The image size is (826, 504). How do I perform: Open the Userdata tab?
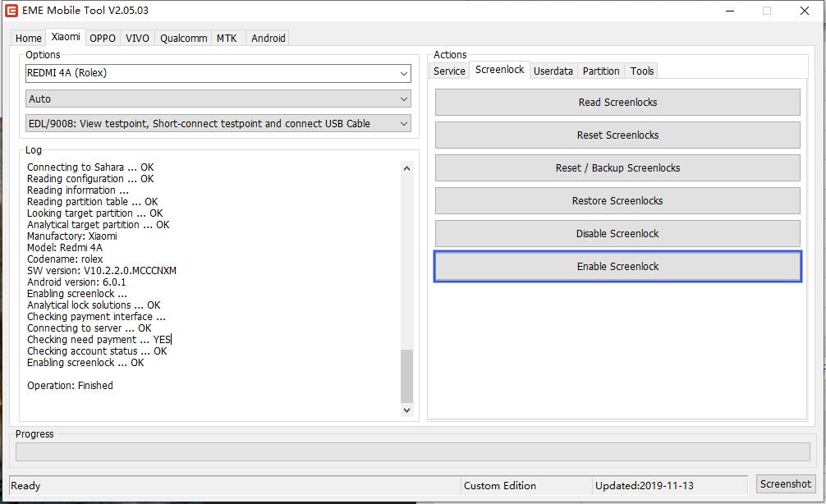coord(553,71)
